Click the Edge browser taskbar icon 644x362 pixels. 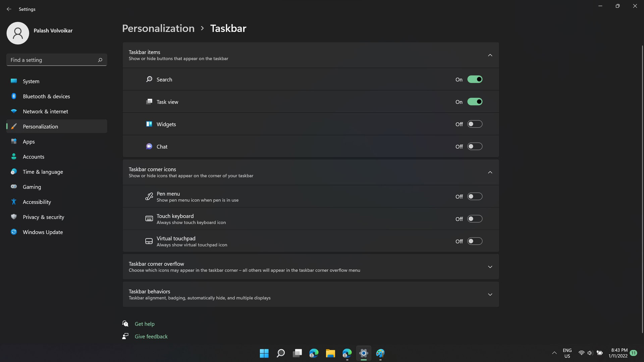(x=314, y=353)
